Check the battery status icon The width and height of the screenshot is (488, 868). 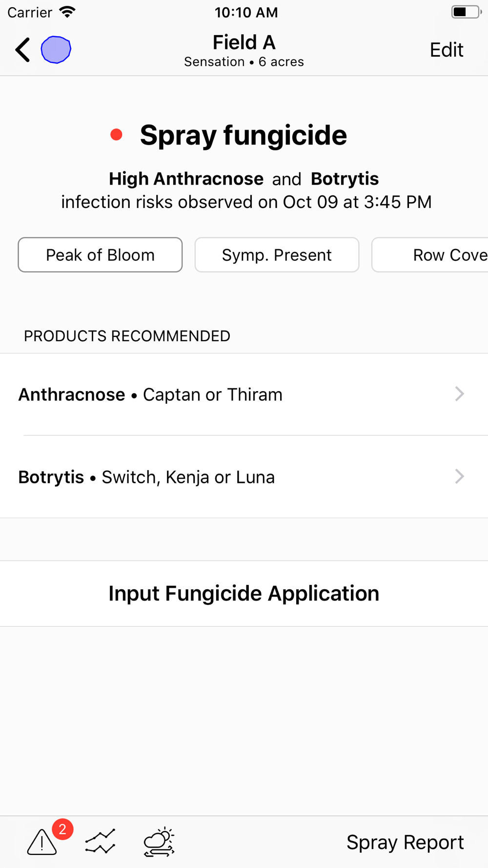click(x=467, y=12)
